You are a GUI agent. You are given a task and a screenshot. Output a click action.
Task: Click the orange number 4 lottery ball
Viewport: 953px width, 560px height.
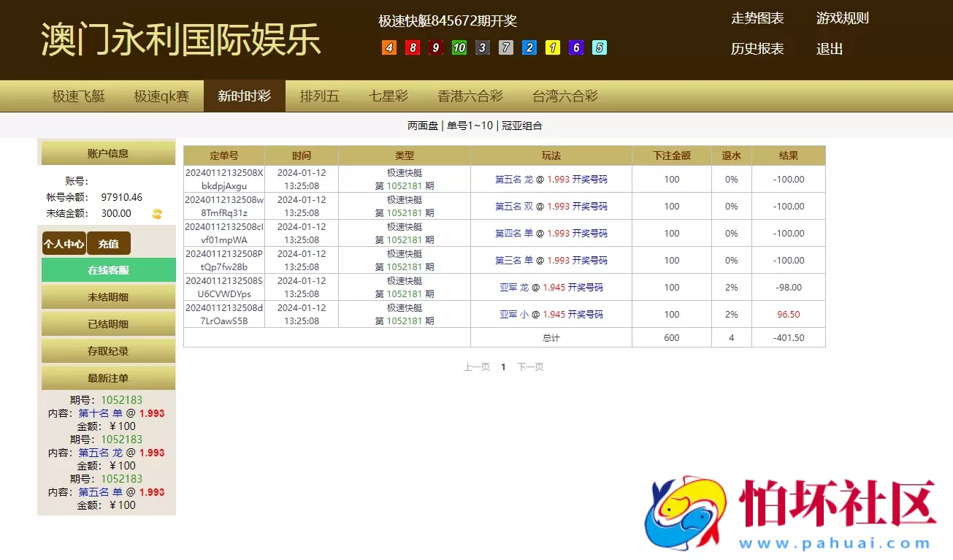point(389,47)
